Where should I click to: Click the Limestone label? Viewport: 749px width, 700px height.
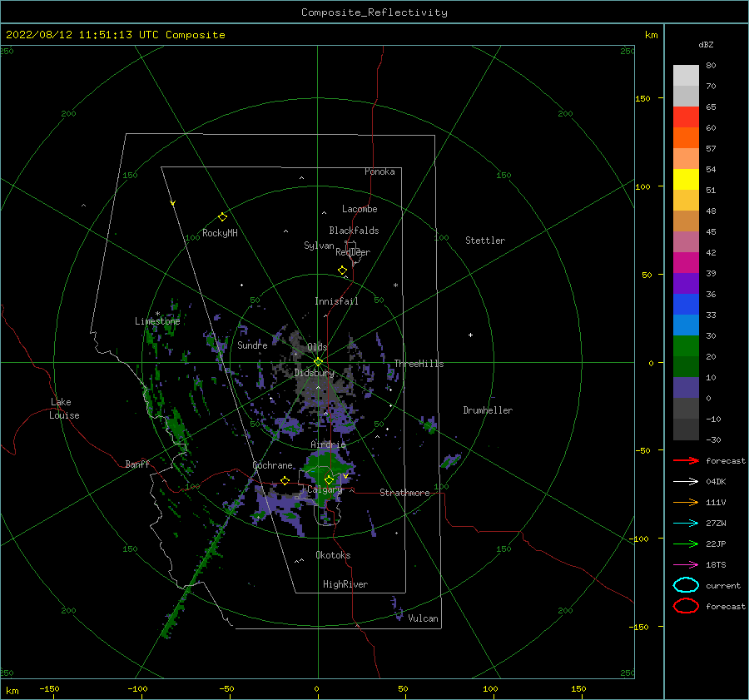click(x=157, y=321)
